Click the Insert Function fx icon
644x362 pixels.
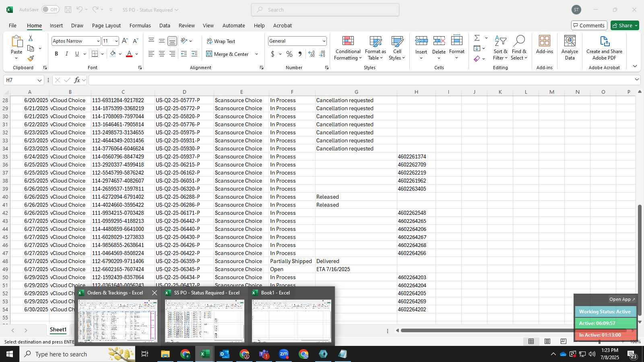click(77, 80)
